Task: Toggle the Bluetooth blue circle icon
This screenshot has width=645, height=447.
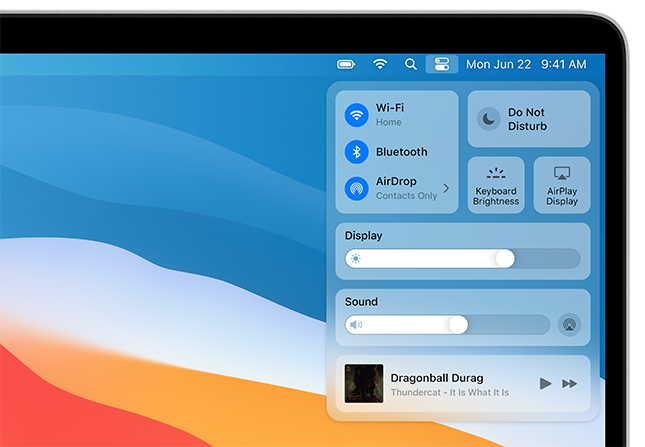Action: pyautogui.click(x=356, y=152)
